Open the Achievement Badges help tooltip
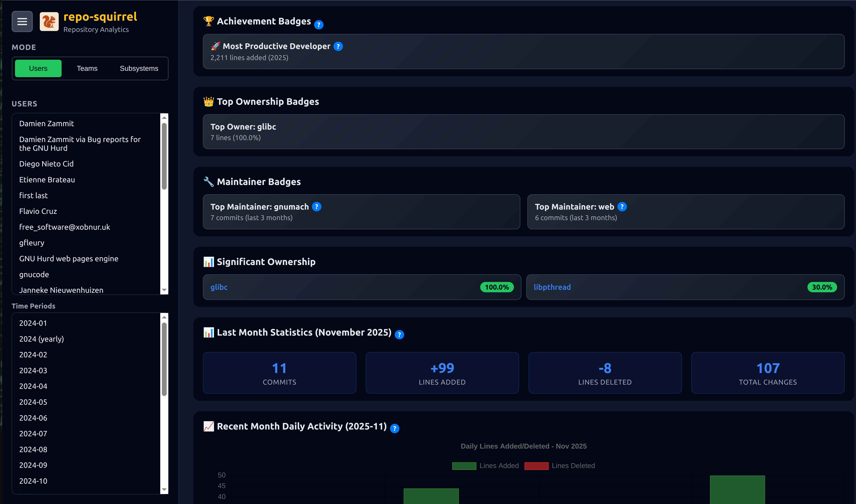 click(319, 24)
